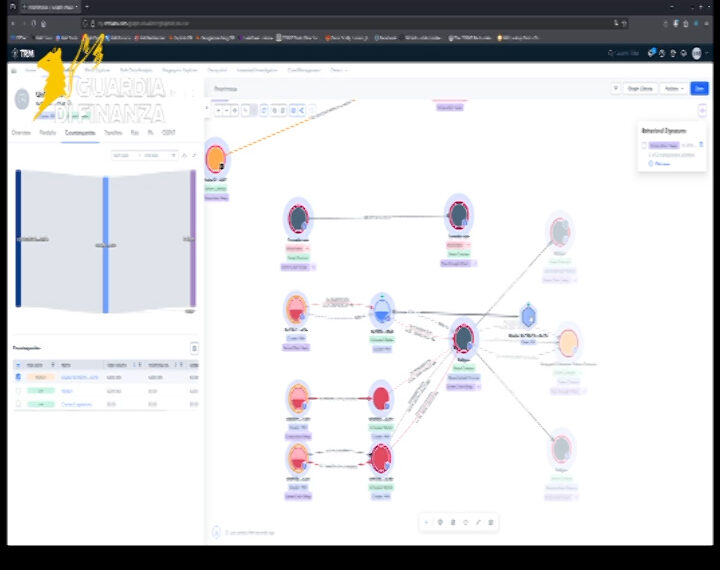The width and height of the screenshot is (720, 570).
Task: Click the Graph Library button
Action: click(x=640, y=88)
